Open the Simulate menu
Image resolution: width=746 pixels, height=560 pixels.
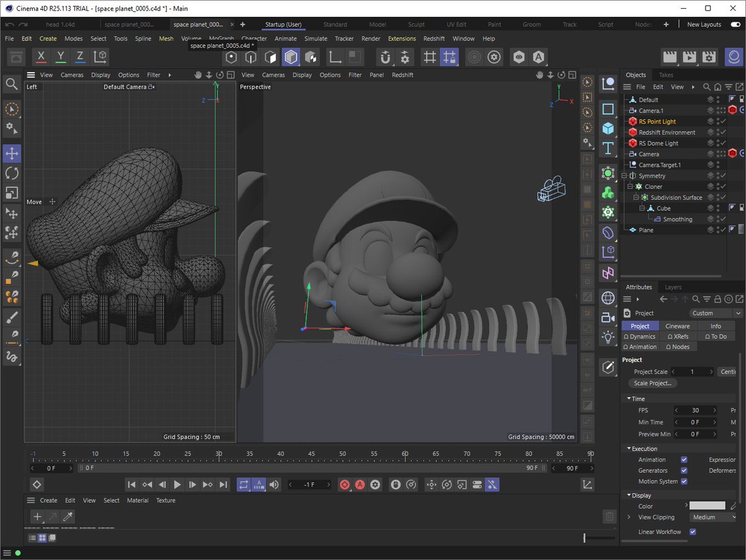[316, 39]
